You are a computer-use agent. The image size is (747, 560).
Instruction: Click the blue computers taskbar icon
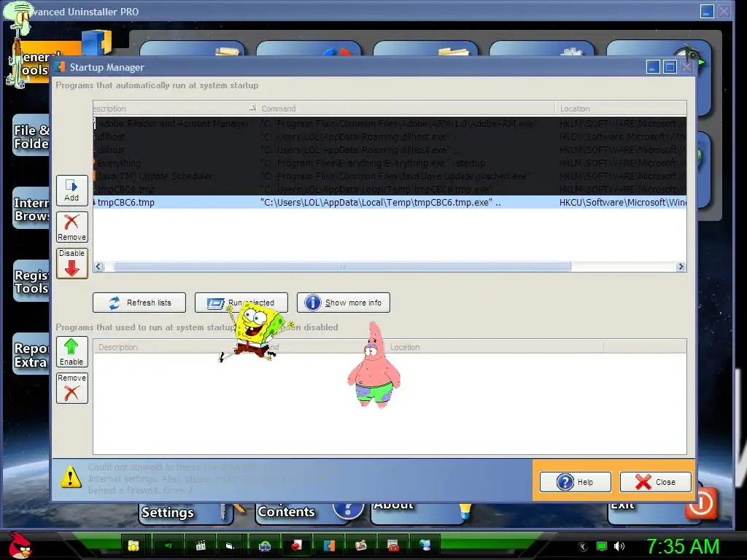coord(425,545)
